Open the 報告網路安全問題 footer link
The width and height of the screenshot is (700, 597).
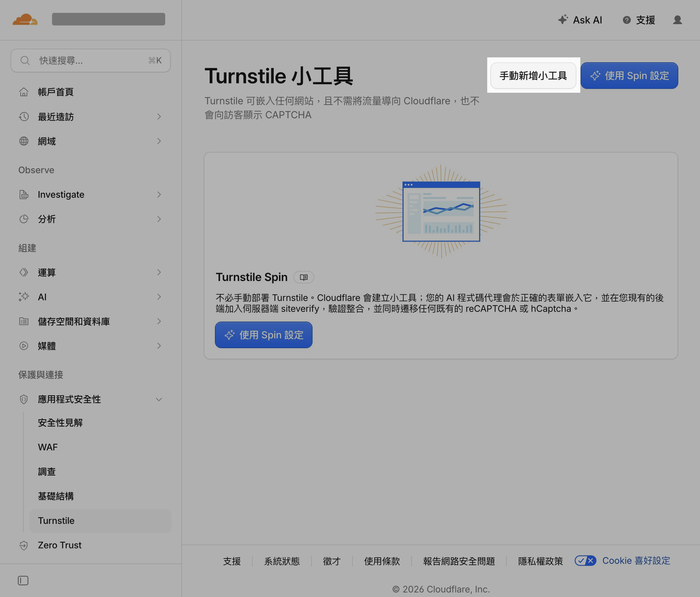click(x=459, y=561)
